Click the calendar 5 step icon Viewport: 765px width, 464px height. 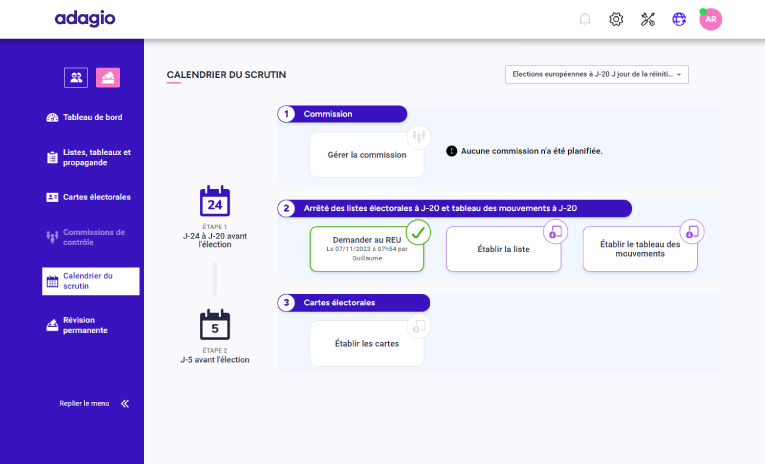[x=215, y=324]
